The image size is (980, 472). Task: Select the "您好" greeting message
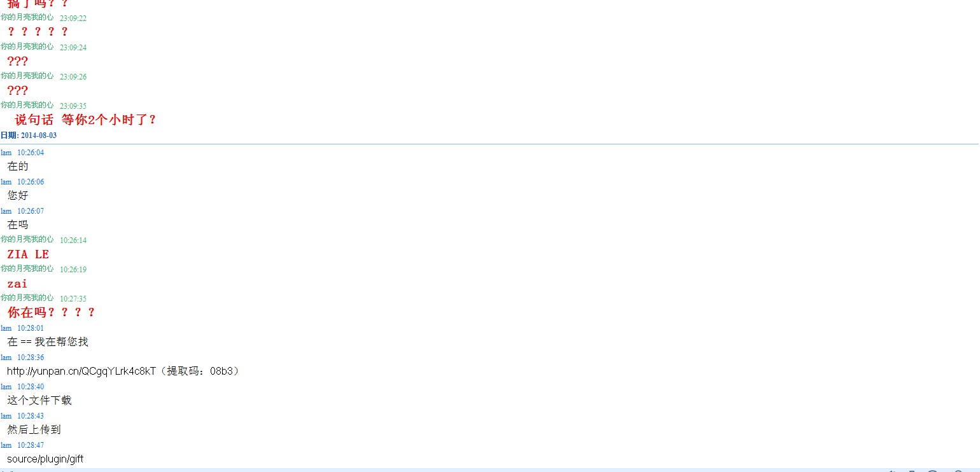click(x=18, y=195)
